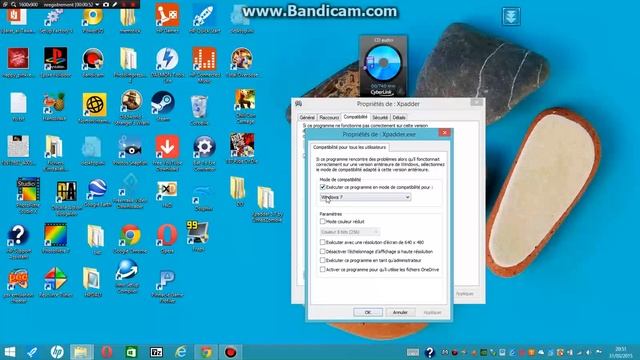Click Annuler in the Xpadder.exe dialog
The height and width of the screenshot is (360, 640).
pyautogui.click(x=400, y=312)
